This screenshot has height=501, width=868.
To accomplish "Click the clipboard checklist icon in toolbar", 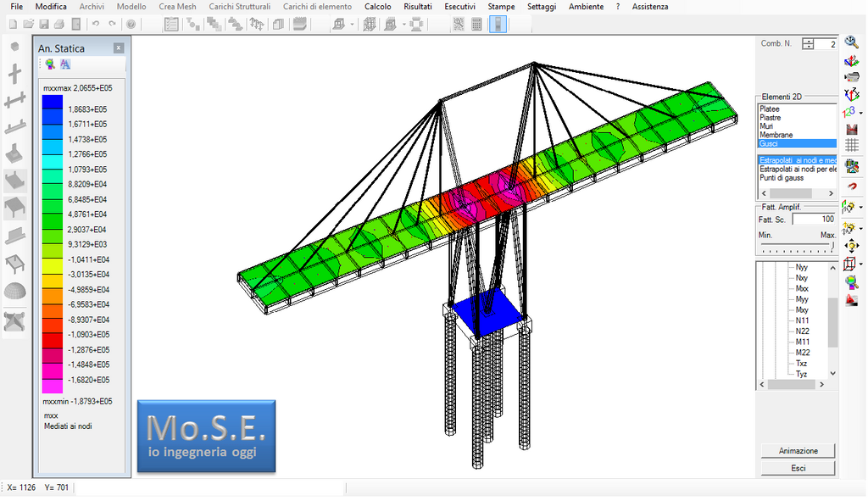I will click(171, 25).
